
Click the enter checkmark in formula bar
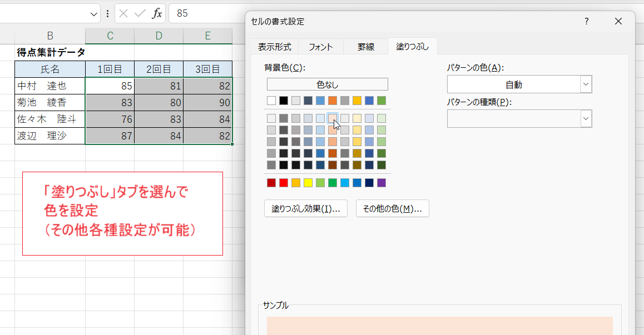pyautogui.click(x=140, y=13)
